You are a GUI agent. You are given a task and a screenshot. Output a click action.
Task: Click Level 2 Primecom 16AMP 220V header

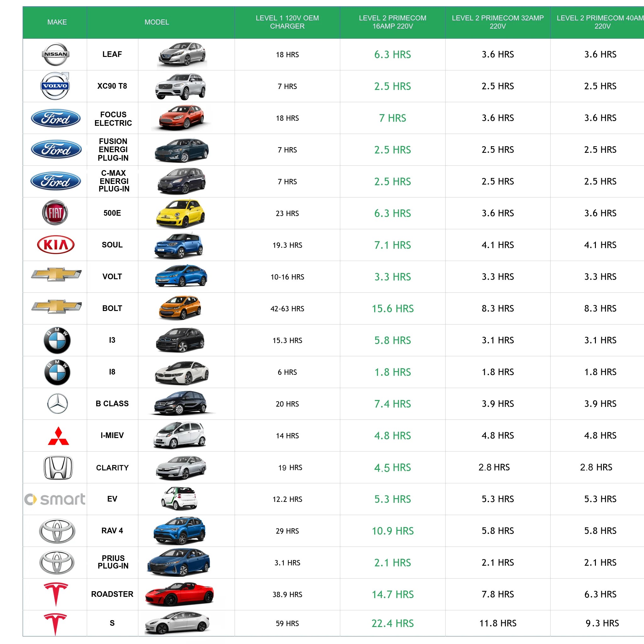[392, 22]
